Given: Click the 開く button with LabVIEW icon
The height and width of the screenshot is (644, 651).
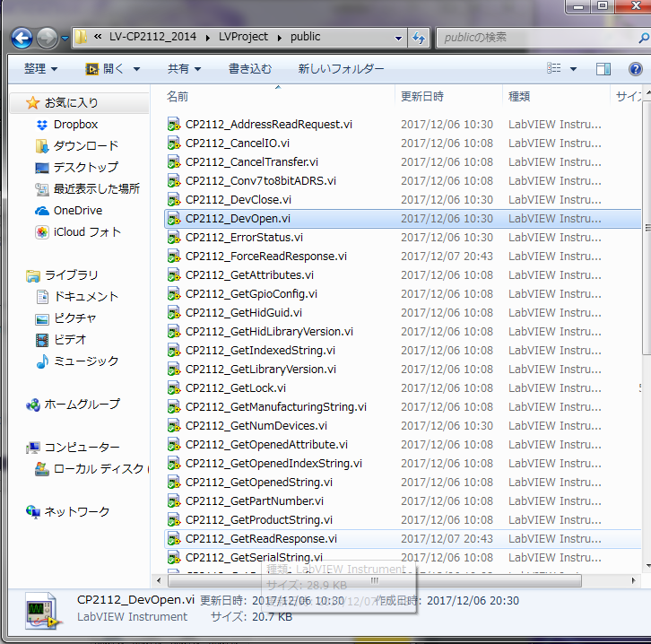Looking at the screenshot, I should pos(105,68).
